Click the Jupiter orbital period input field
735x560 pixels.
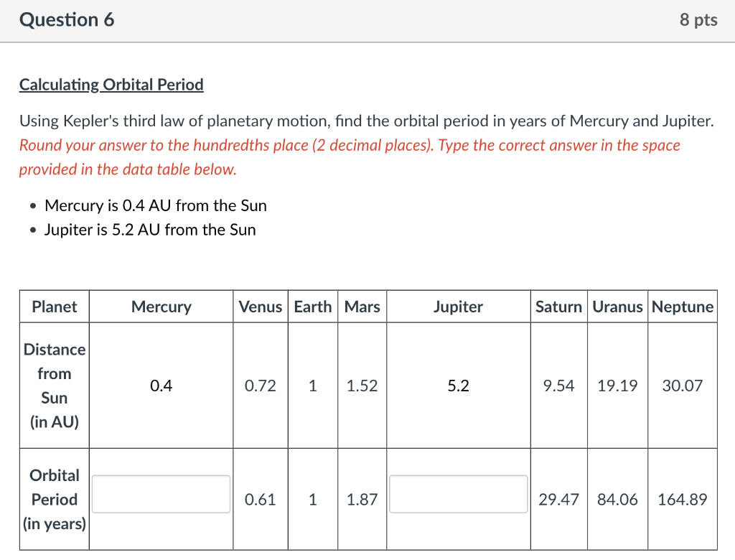tap(458, 494)
